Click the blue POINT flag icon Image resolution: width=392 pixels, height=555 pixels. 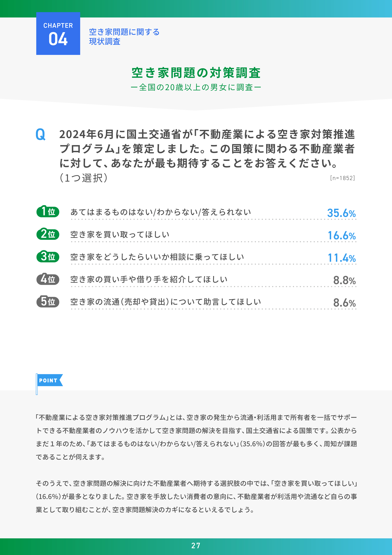coord(49,380)
